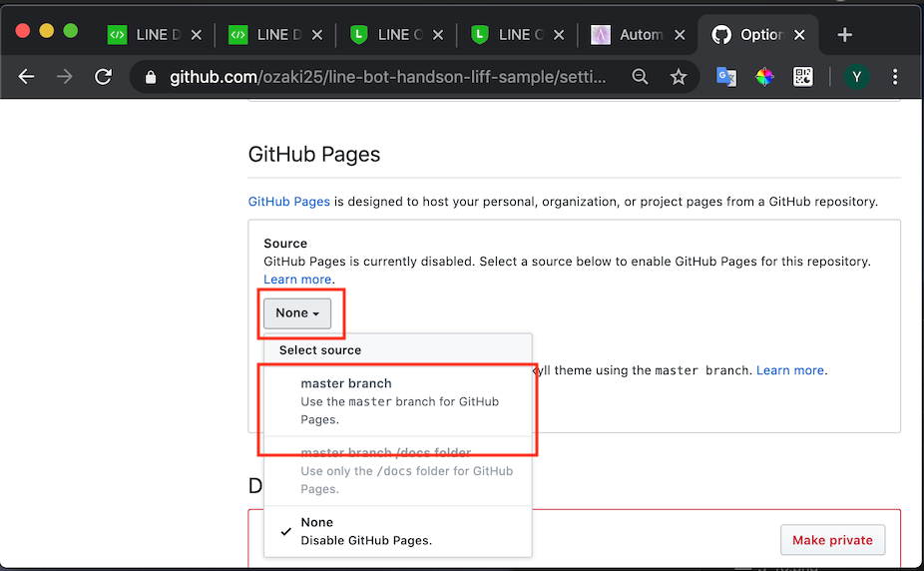
Task: Switch to the Autom tab
Action: coord(640,35)
